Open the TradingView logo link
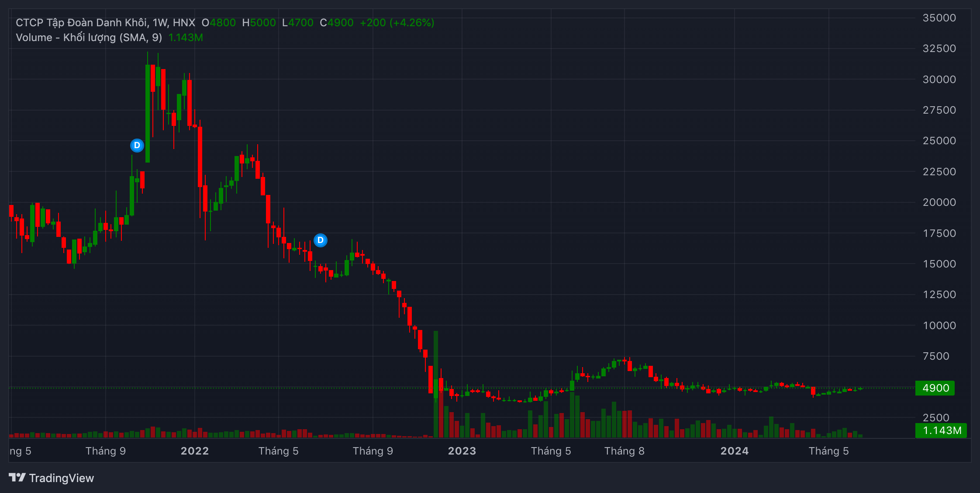 (x=52, y=478)
